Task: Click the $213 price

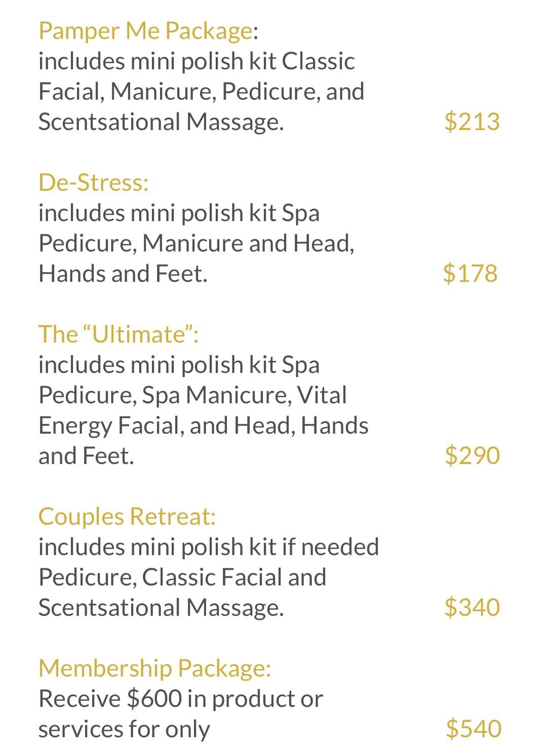Action: (471, 122)
